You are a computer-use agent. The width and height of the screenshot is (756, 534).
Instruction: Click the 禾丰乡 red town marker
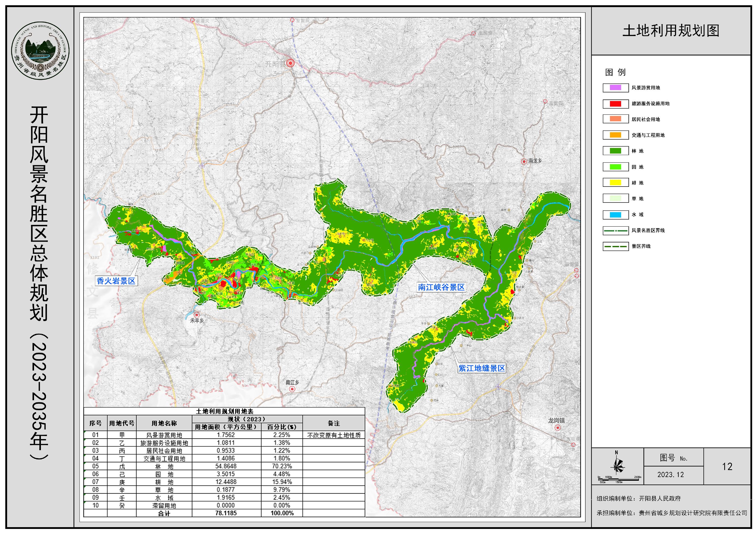197,314
